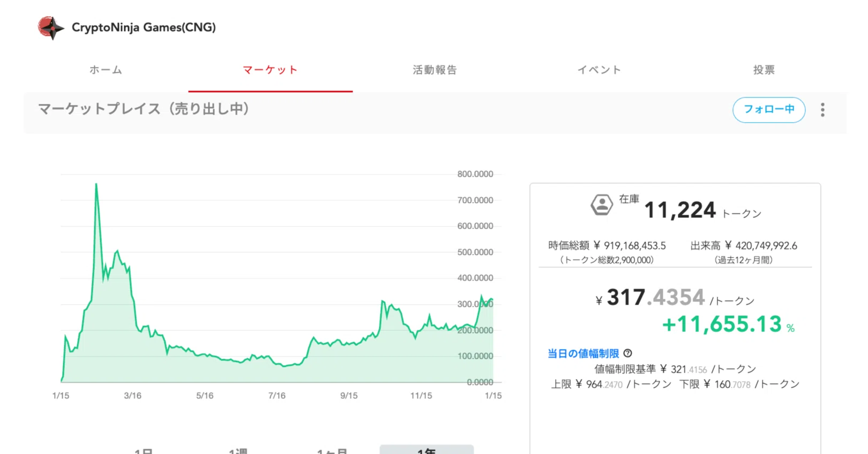Click the 過去12ヶ月間 note
Image resolution: width=868 pixels, height=454 pixels.
pos(744,260)
